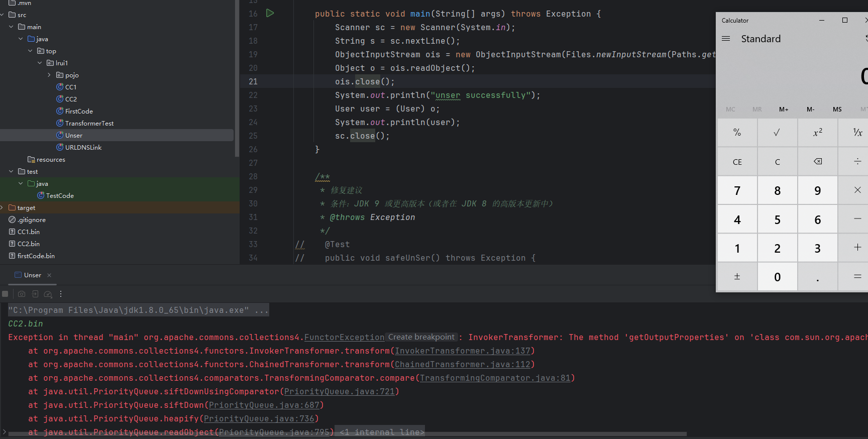This screenshot has height=439, width=868.
Task: Collapse the lrui1 package
Action: tap(40, 63)
